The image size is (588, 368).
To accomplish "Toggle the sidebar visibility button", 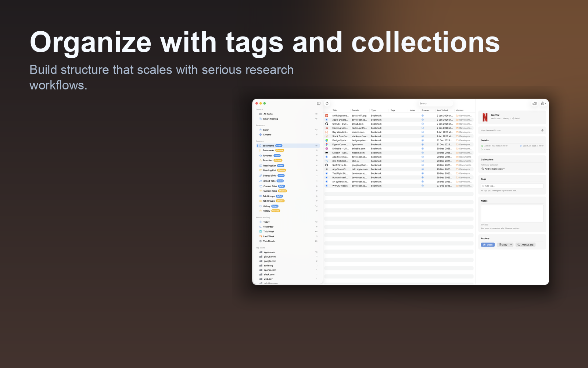I will (x=318, y=103).
